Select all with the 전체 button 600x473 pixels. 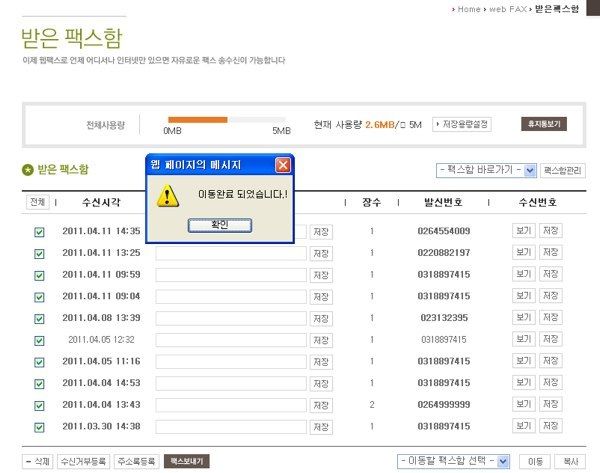point(38,202)
